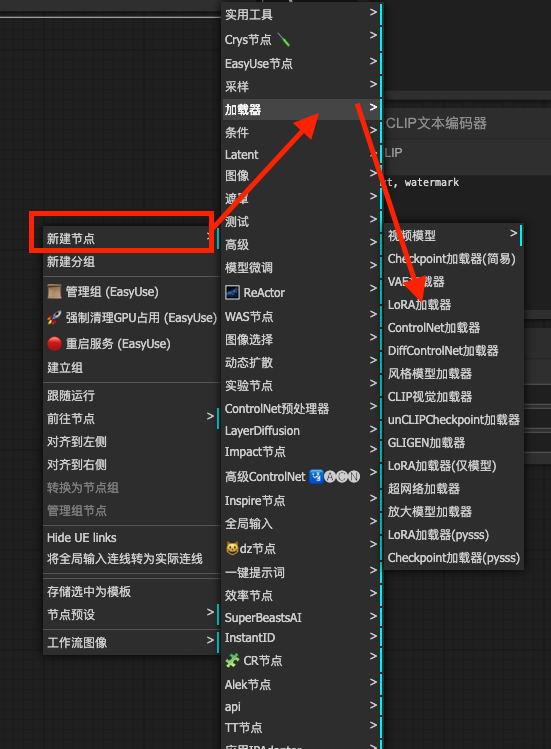Viewport: 551px width, 749px height.
Task: Open 动态扩散 category
Action: pos(302,362)
